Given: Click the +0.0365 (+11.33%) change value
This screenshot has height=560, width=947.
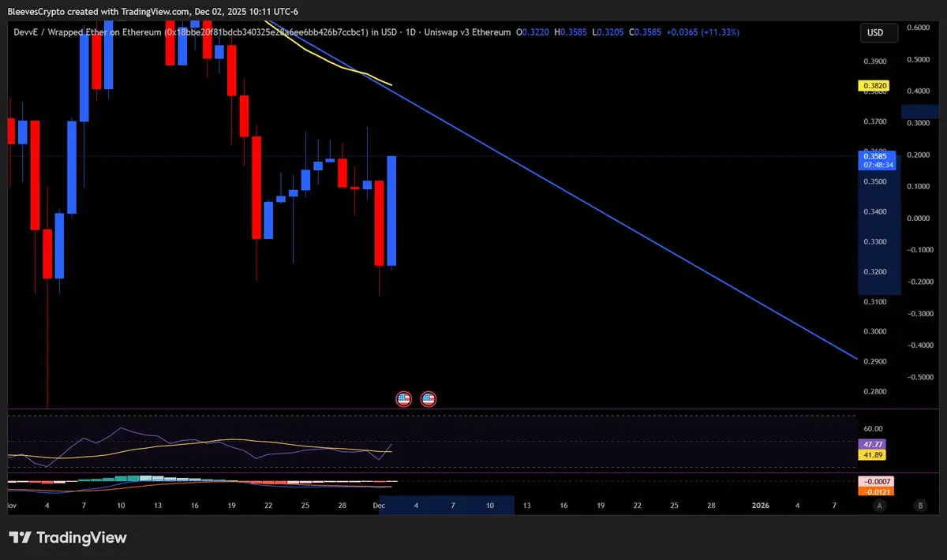Looking at the screenshot, I should pos(704,32).
